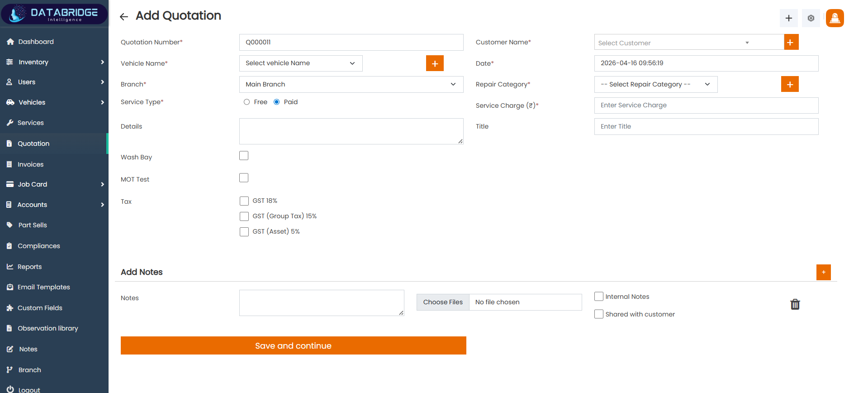Open the Select Customer dropdown
The width and height of the screenshot is (868, 393).
click(689, 42)
